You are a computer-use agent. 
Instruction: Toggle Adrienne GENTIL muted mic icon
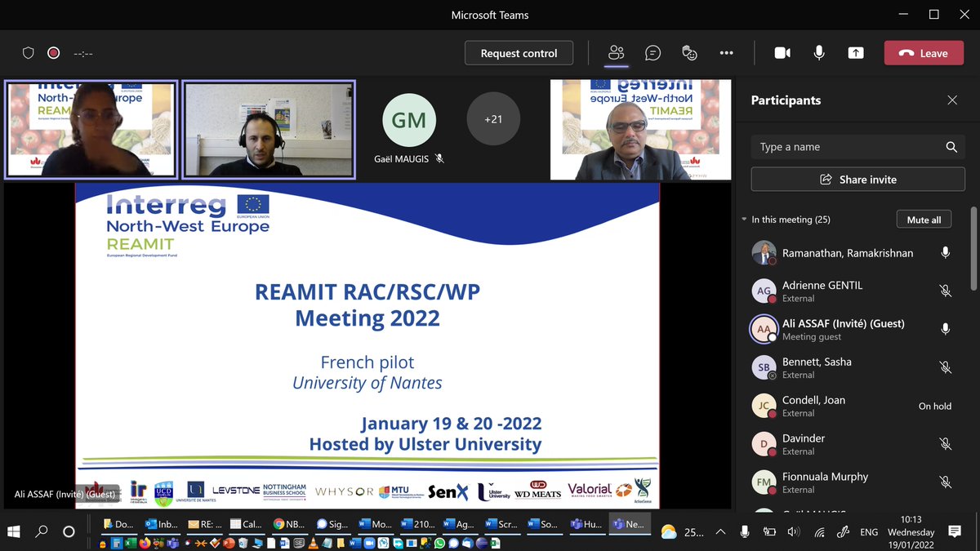(945, 291)
